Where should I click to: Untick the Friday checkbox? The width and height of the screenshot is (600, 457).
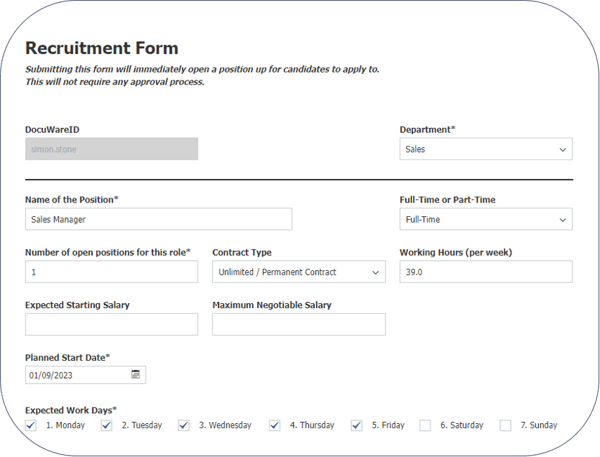[357, 425]
